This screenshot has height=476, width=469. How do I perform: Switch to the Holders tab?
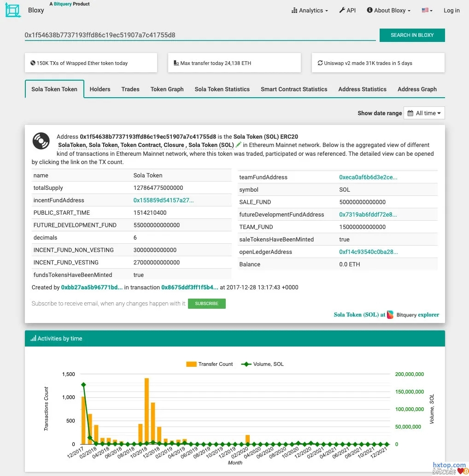(100, 89)
